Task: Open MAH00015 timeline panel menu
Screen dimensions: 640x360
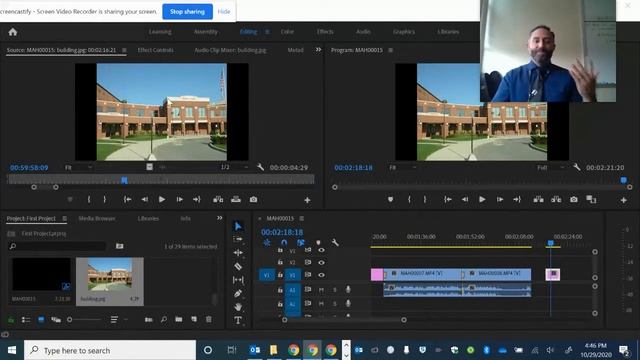Action: [x=302, y=218]
